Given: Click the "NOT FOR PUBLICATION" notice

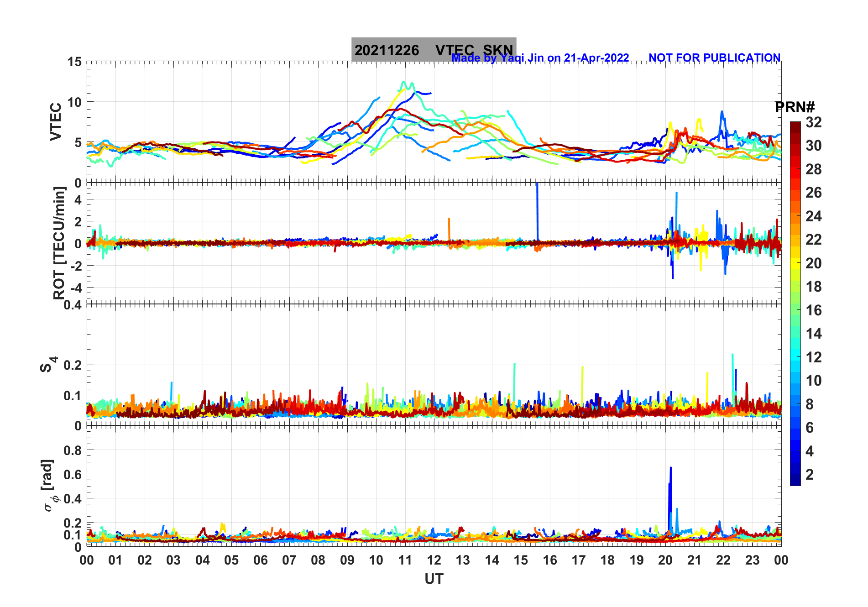Looking at the screenshot, I should click(714, 58).
